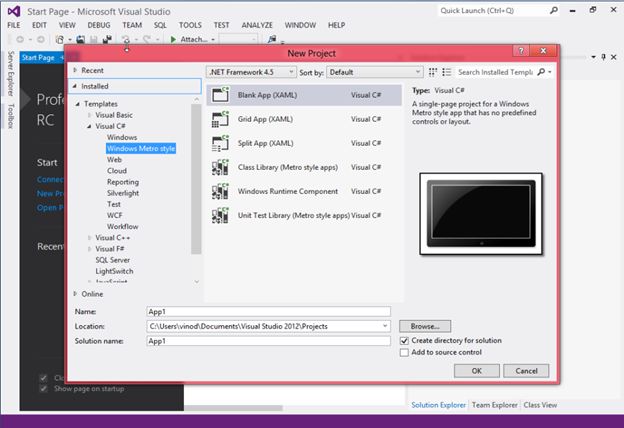Click the Start Page horizontal scrollbar

(x=233, y=408)
